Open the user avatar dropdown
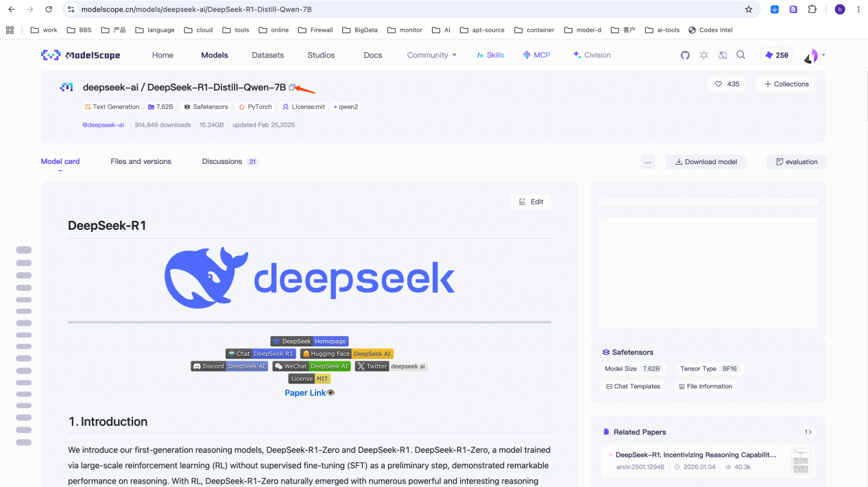Viewport: 868px width, 487px height. pos(814,56)
